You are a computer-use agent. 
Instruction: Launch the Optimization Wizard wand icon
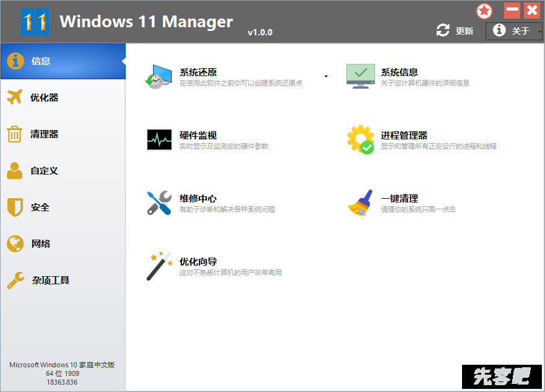tap(159, 266)
